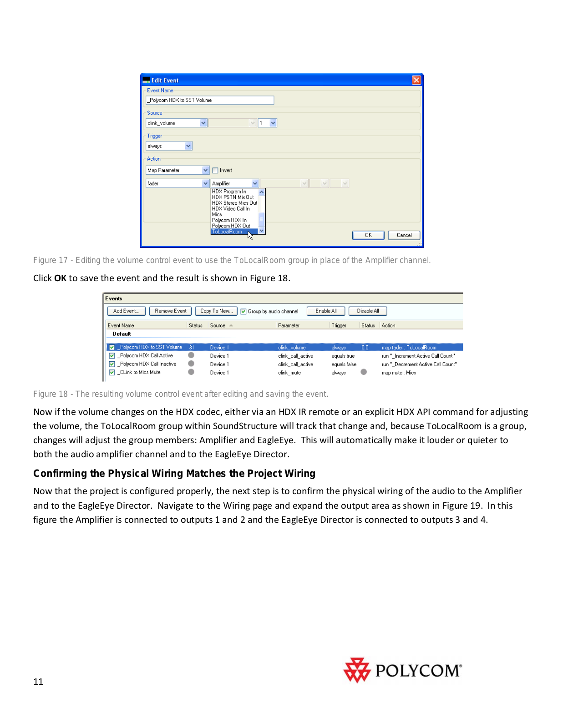Click the Enable All button
This screenshot has width=563, height=728.
[x=326, y=311]
